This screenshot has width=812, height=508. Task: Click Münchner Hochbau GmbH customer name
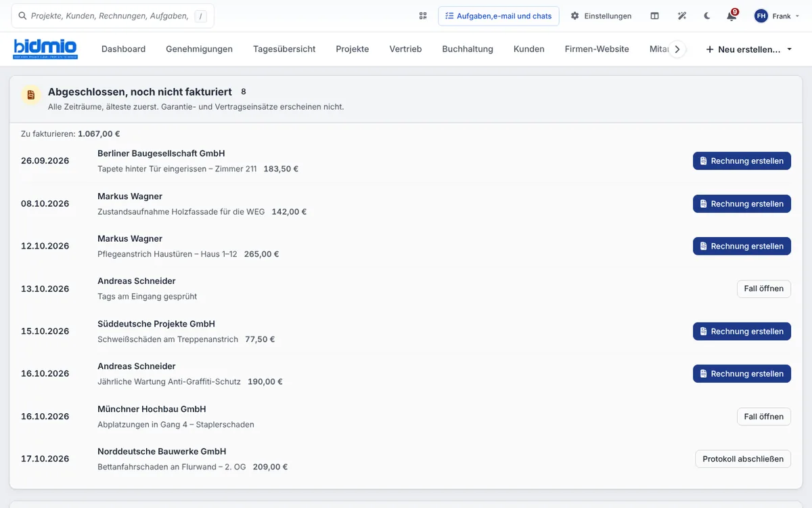[152, 409]
